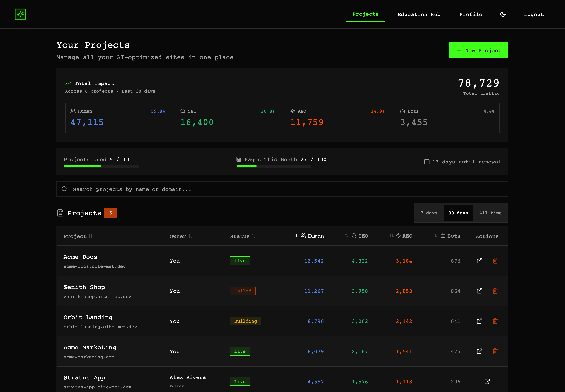Click Failed status badge for Zenith Shop

pyautogui.click(x=243, y=291)
